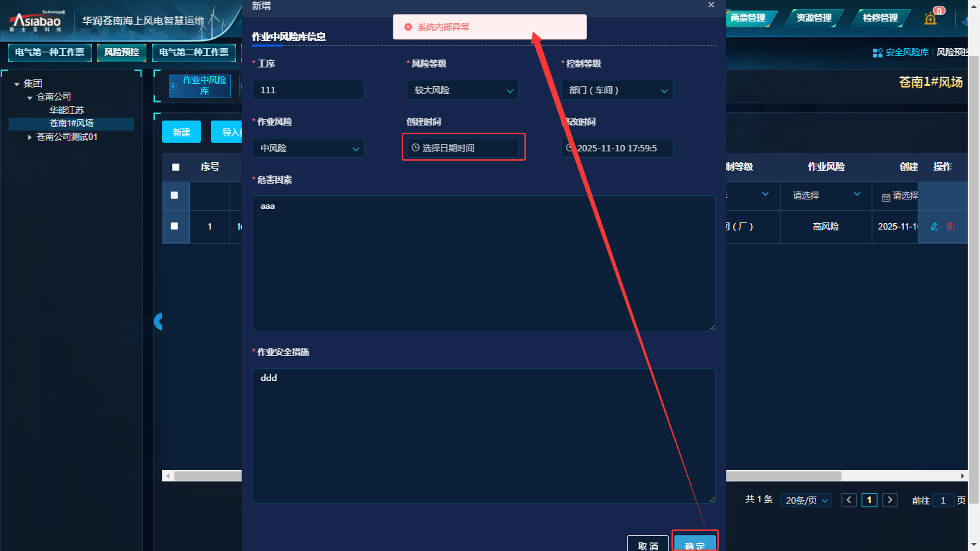Toggle the checkbox in the filter row

pos(174,195)
